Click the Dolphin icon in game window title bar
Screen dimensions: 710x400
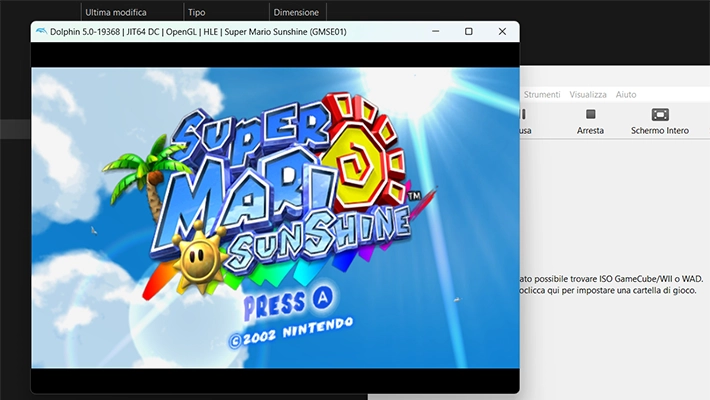(41, 32)
